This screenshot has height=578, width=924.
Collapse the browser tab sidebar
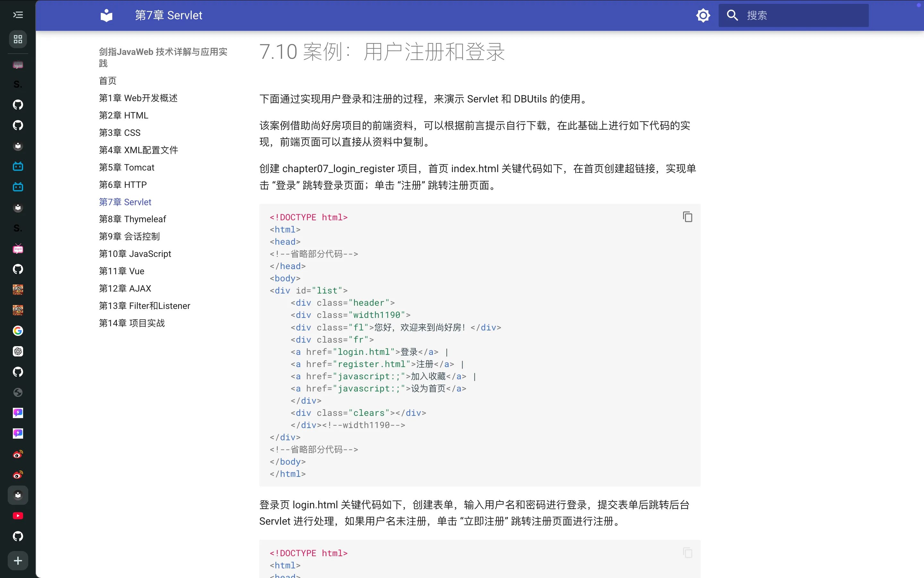[18, 15]
